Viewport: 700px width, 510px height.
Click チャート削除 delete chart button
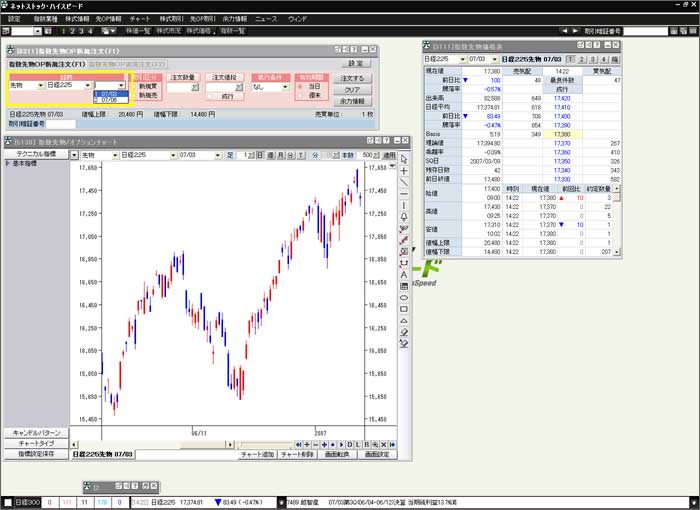point(297,455)
